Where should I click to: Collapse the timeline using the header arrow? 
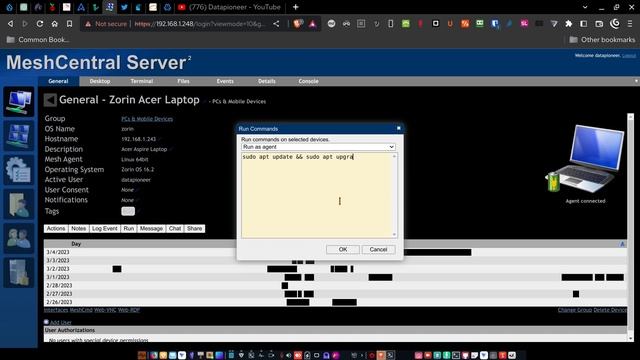click(622, 244)
